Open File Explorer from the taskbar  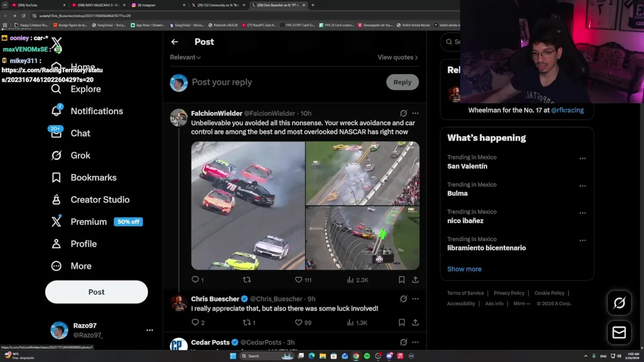323,356
